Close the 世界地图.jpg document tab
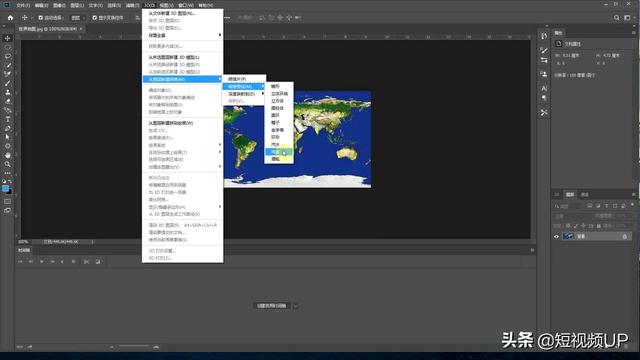This screenshot has height=360, width=640. click(81, 29)
